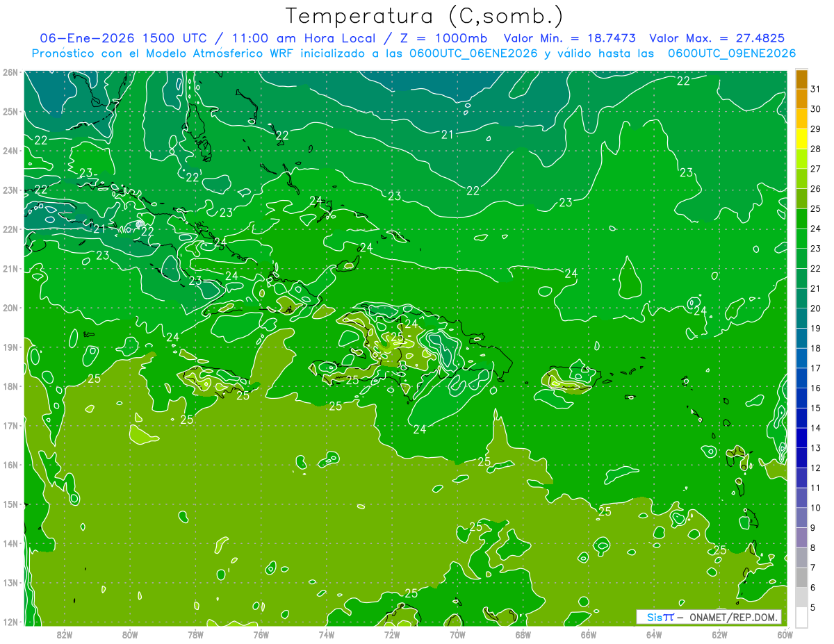Click the SisTT – ONAMET/REP.DOM. logo box
Image resolution: width=834 pixels, height=644 pixels.
tap(709, 617)
